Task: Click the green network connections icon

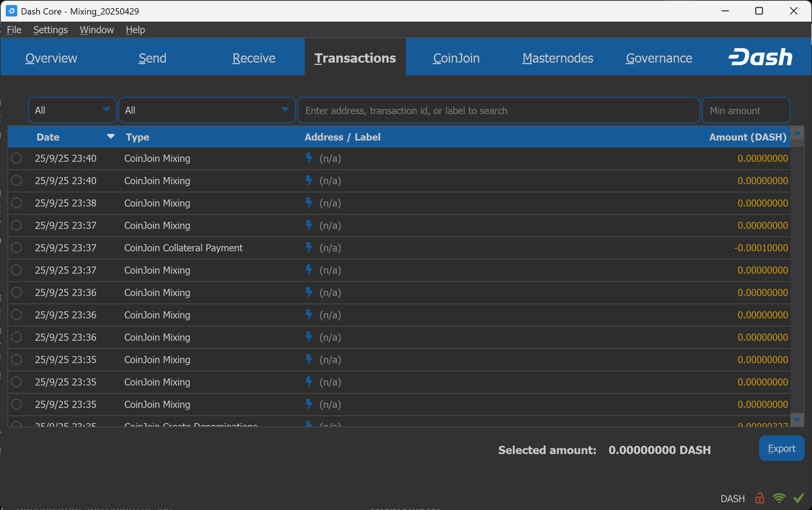Action: pyautogui.click(x=780, y=498)
